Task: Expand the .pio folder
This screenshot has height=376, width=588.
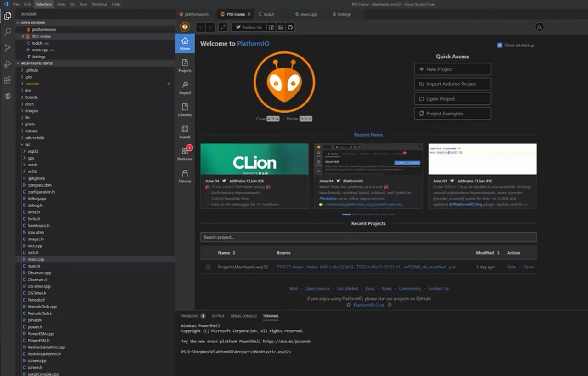Action: pos(23,77)
